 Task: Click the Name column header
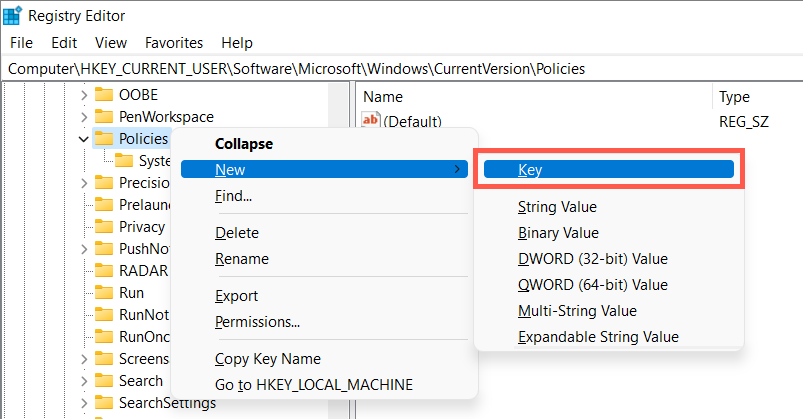pos(383,97)
